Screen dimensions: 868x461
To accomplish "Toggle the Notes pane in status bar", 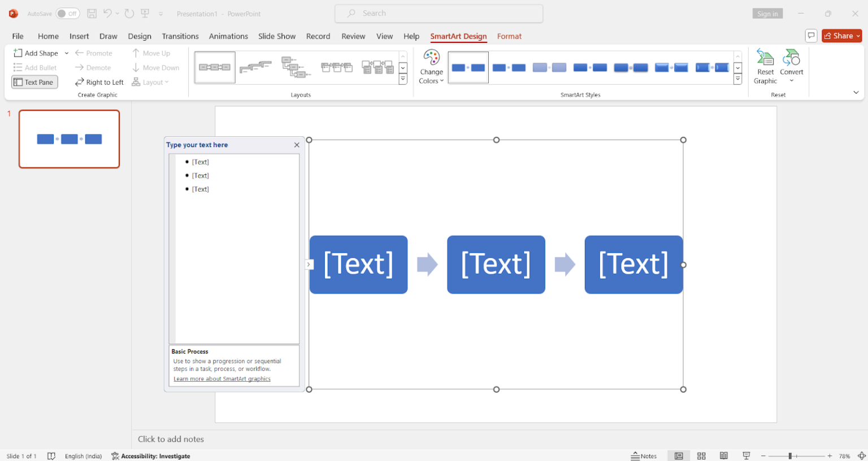I will [x=644, y=455].
